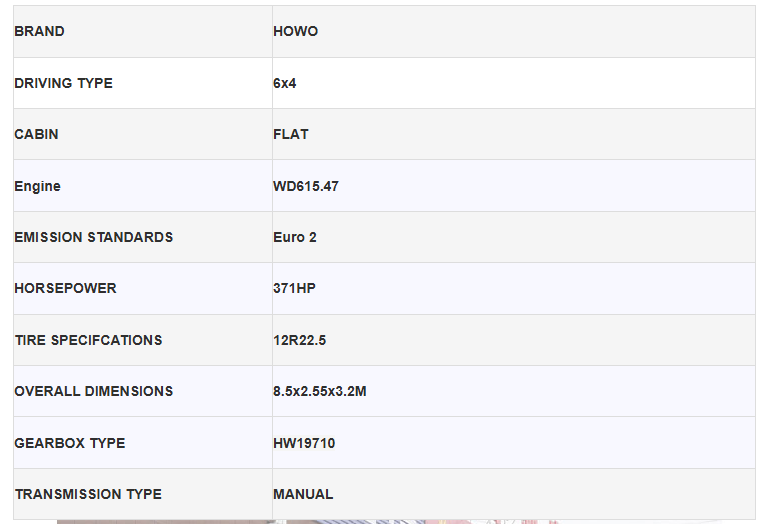
Task: Click the BRAND label cell
Action: 39,32
